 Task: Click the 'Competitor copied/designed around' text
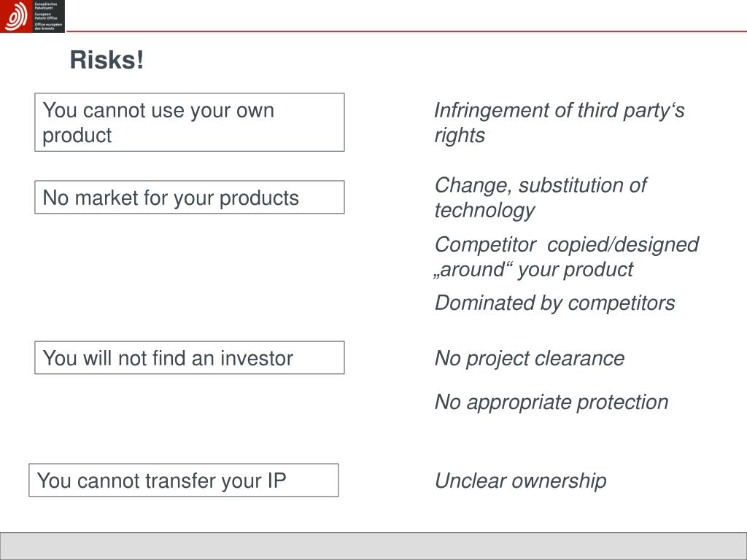pyautogui.click(x=566, y=257)
